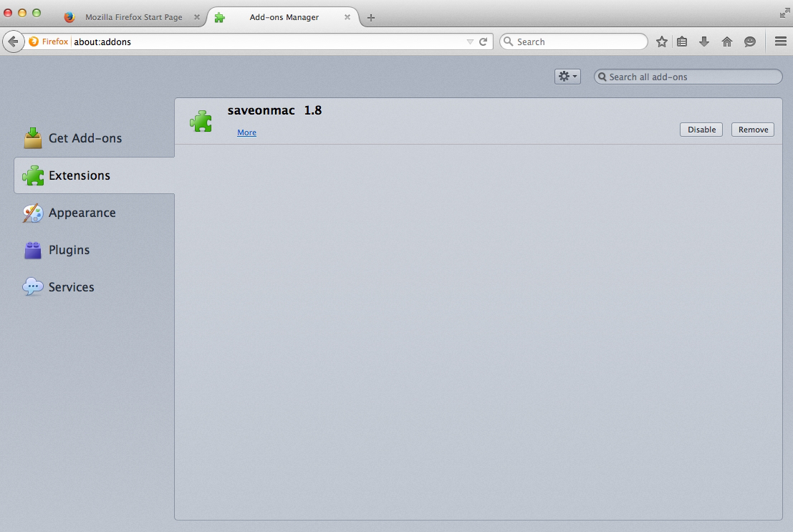Remove the saveonmac extension

(753, 130)
